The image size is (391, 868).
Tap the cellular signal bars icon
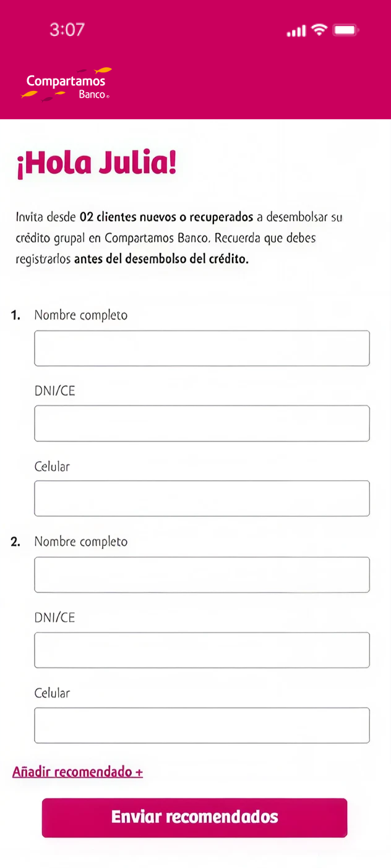tap(296, 30)
